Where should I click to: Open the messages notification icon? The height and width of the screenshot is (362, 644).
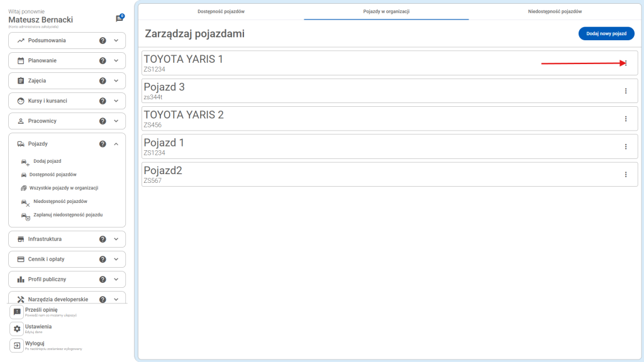pyautogui.click(x=119, y=18)
